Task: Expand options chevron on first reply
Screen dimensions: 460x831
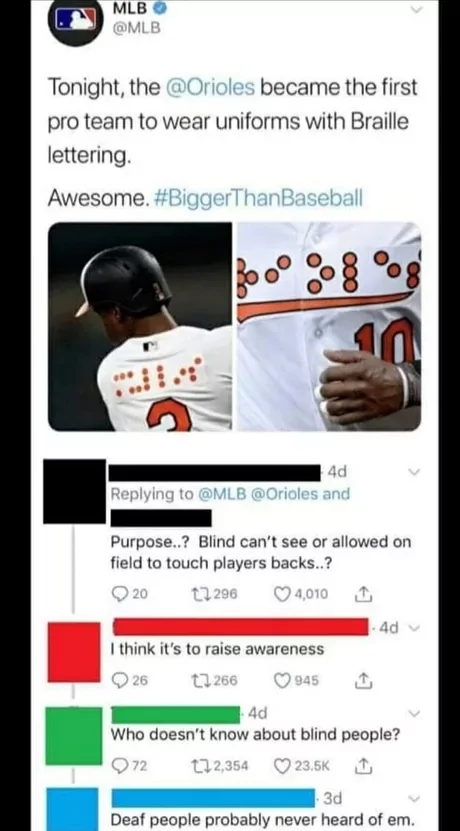Action: [414, 472]
